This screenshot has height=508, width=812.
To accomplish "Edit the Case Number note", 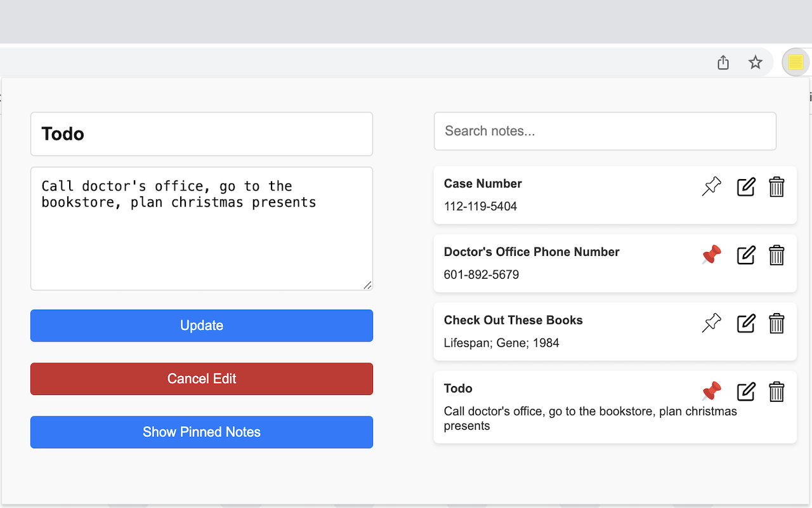I will (746, 187).
